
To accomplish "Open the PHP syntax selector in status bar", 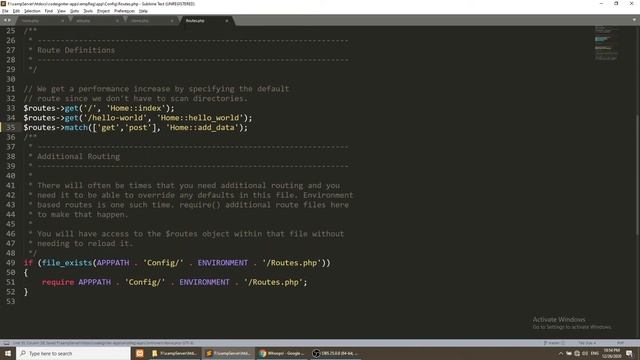I will (x=620, y=343).
